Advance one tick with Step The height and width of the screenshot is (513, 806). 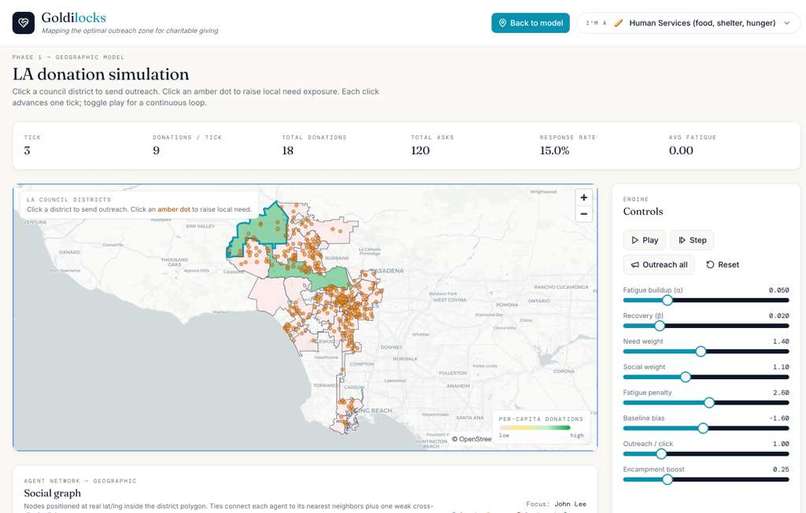(692, 240)
